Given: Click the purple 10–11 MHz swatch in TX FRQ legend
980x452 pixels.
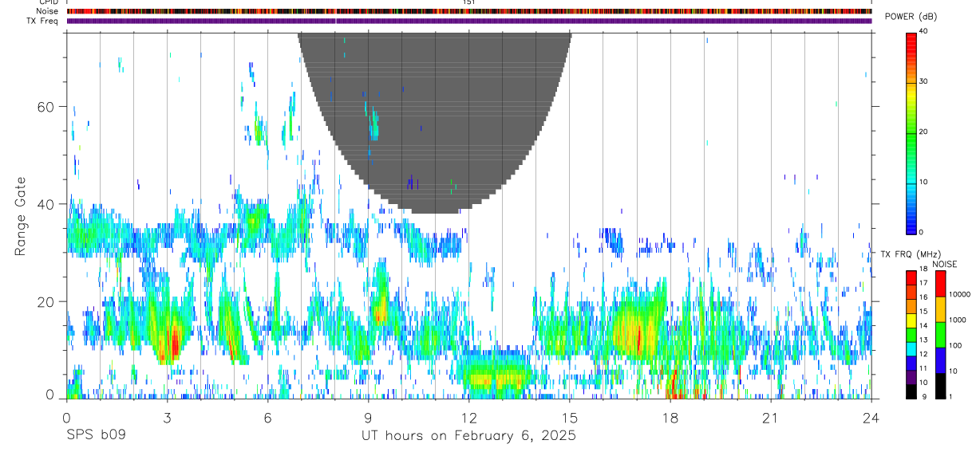Looking at the screenshot, I should [x=911, y=376].
